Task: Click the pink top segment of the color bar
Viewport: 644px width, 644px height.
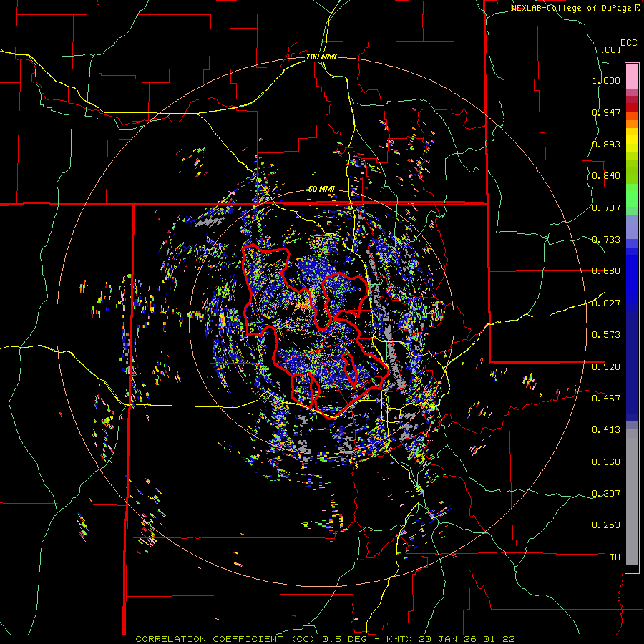Action: point(632,77)
